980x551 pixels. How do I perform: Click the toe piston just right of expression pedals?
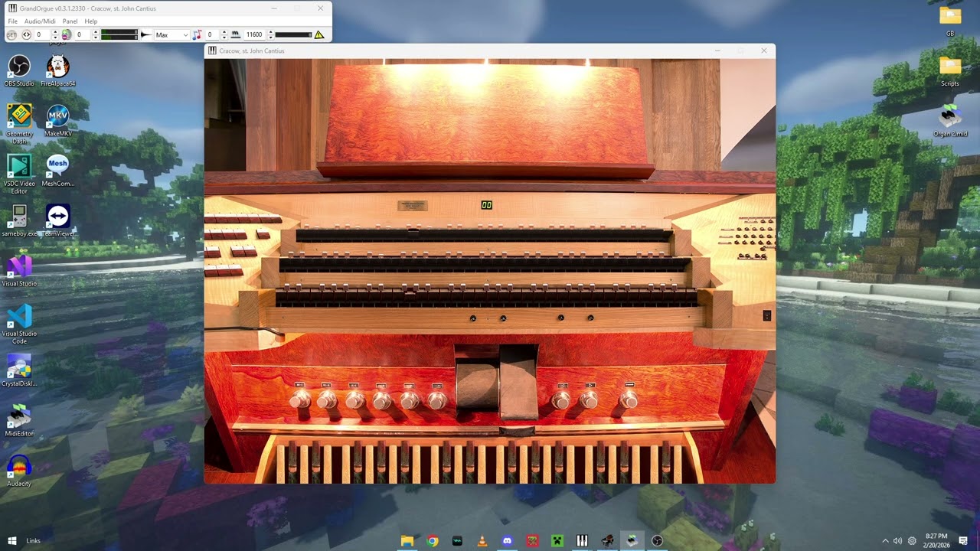click(x=562, y=399)
